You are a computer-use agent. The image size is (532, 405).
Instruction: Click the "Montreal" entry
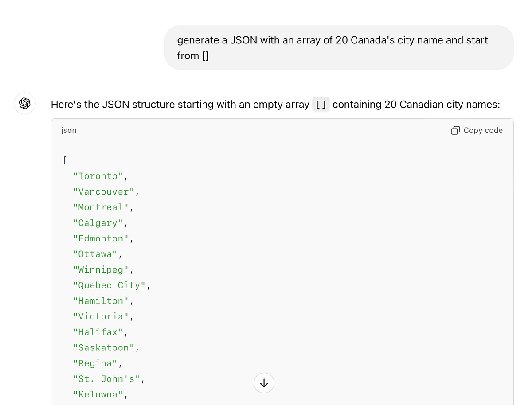[x=101, y=207]
